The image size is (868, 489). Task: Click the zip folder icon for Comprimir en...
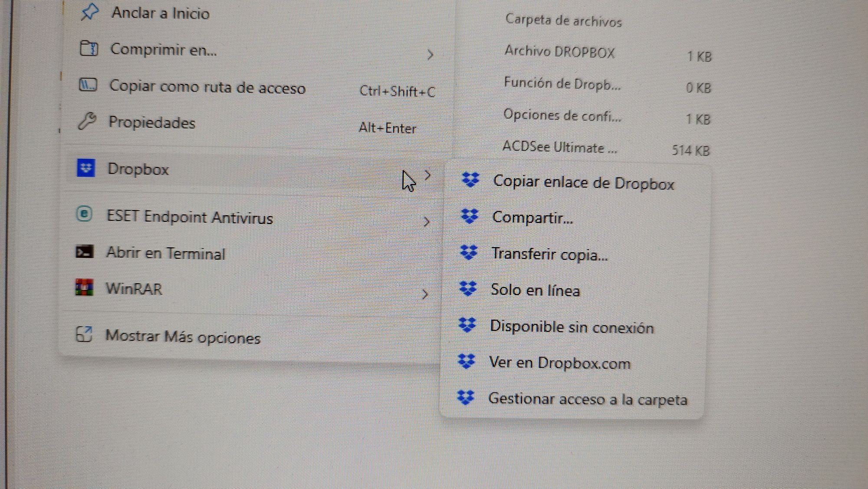[89, 48]
